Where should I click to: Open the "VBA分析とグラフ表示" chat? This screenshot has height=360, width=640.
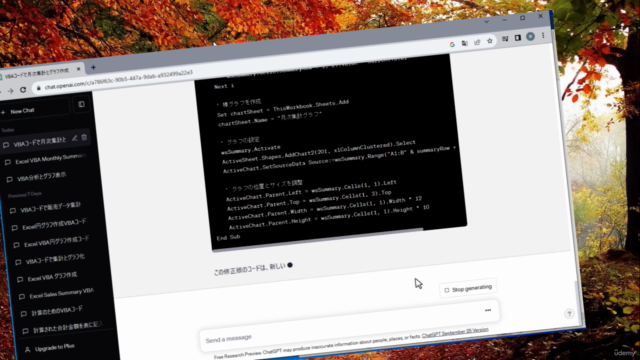tap(41, 177)
